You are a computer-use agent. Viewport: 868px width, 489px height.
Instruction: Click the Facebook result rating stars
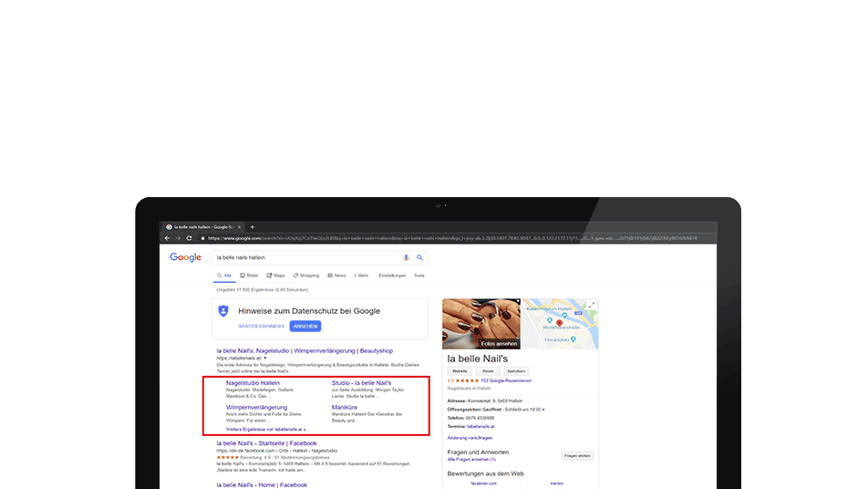click(228, 457)
